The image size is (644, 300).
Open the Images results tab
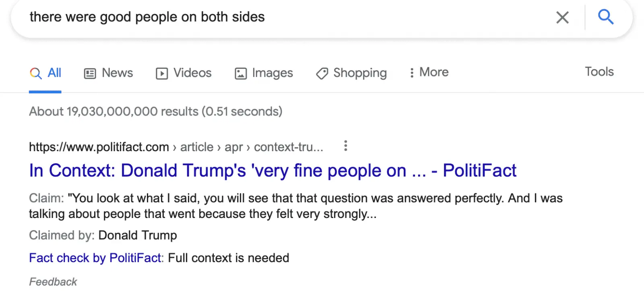264,73
